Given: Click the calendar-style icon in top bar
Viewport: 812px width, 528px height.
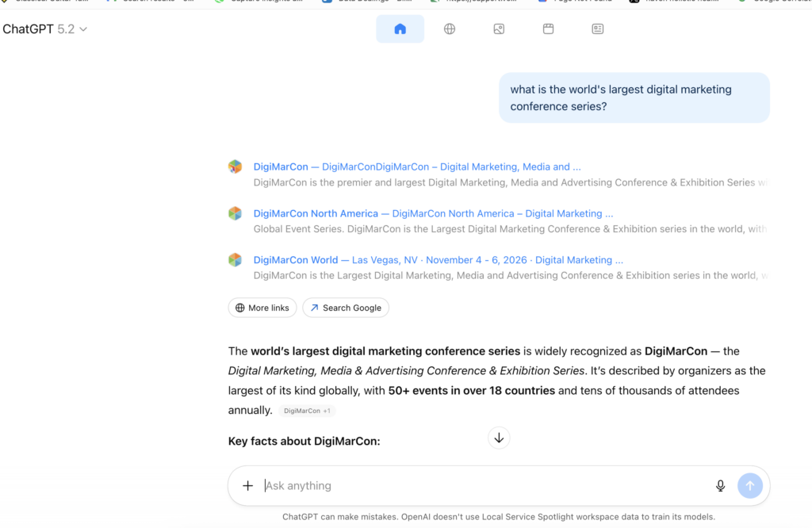Looking at the screenshot, I should coord(548,29).
